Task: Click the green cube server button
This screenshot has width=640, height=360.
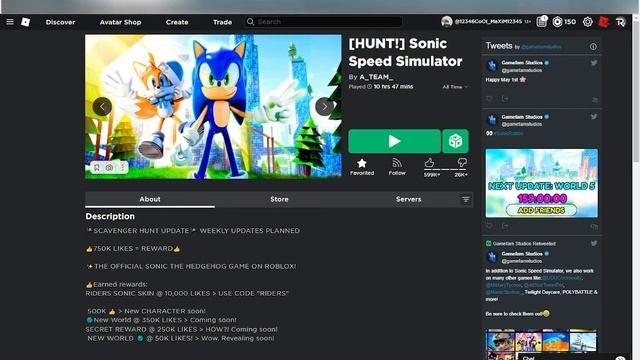Action: [x=456, y=141]
